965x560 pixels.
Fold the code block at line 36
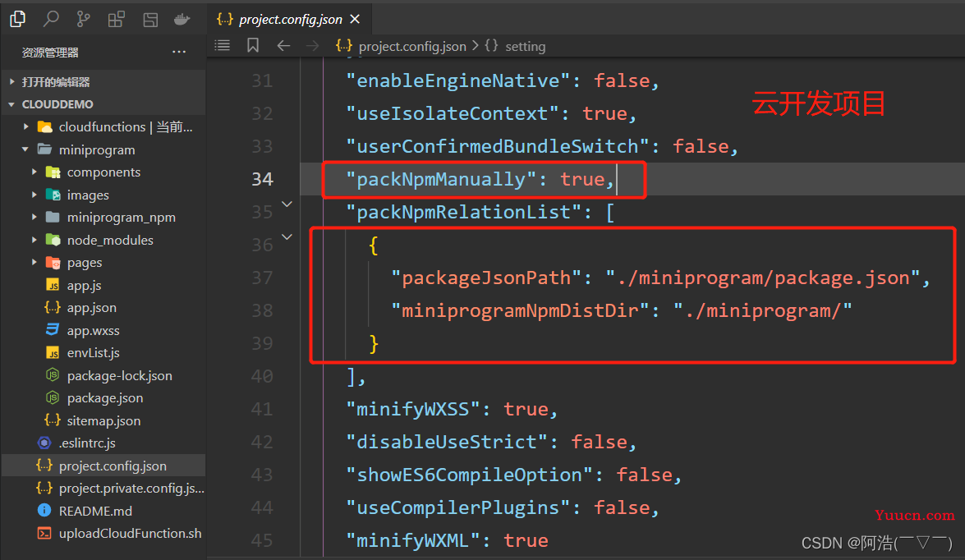287,237
